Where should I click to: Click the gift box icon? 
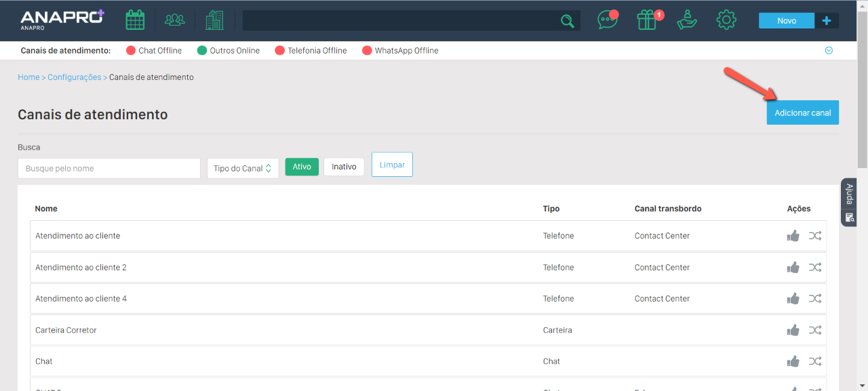(x=647, y=20)
